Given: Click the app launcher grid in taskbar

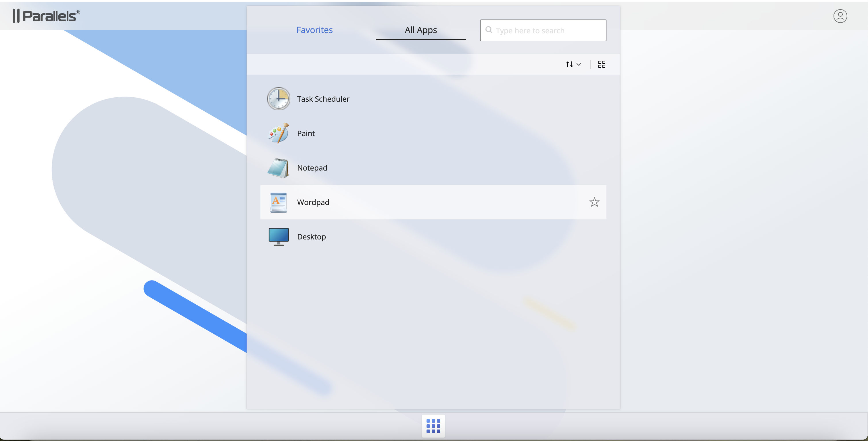Looking at the screenshot, I should click(x=433, y=426).
